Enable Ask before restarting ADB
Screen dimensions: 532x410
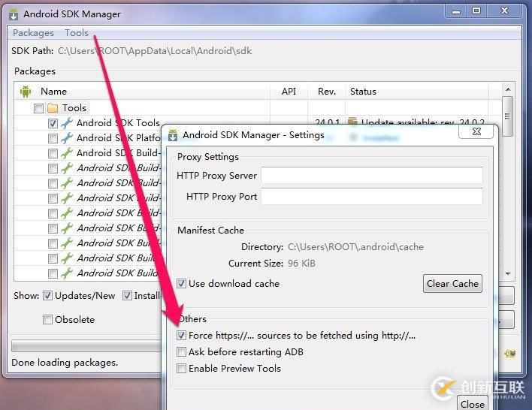click(x=181, y=352)
